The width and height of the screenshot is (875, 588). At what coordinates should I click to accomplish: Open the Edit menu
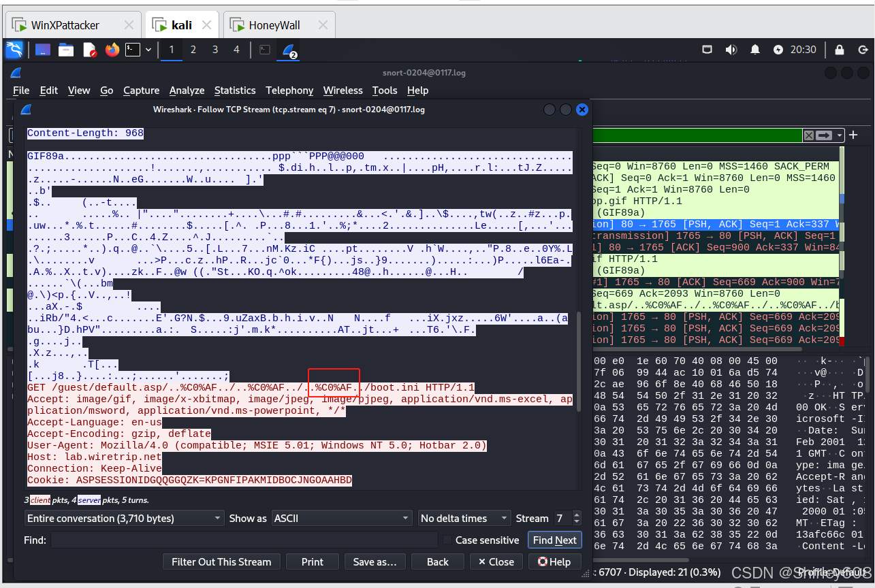49,90
